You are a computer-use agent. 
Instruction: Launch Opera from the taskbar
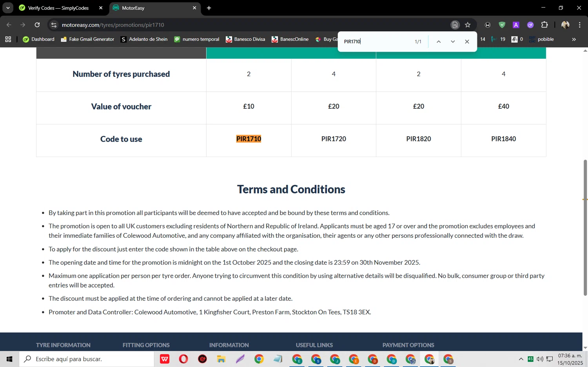183,359
